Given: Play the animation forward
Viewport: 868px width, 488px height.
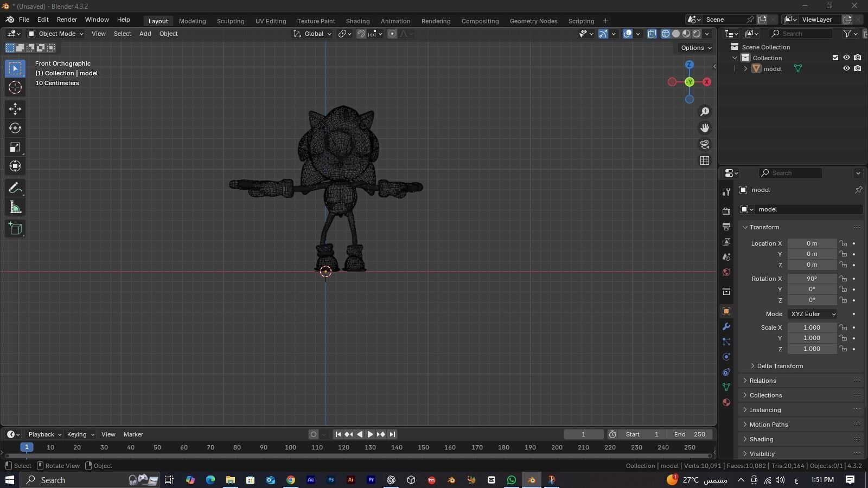Looking at the screenshot, I should coord(371,434).
